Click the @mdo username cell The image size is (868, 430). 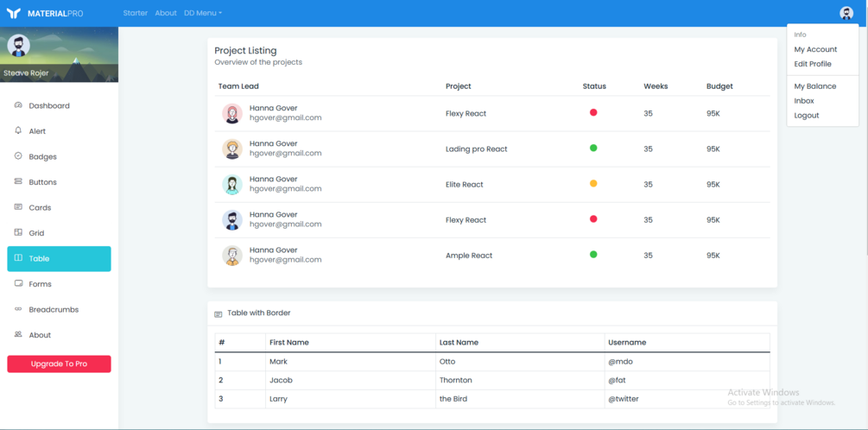pyautogui.click(x=687, y=362)
